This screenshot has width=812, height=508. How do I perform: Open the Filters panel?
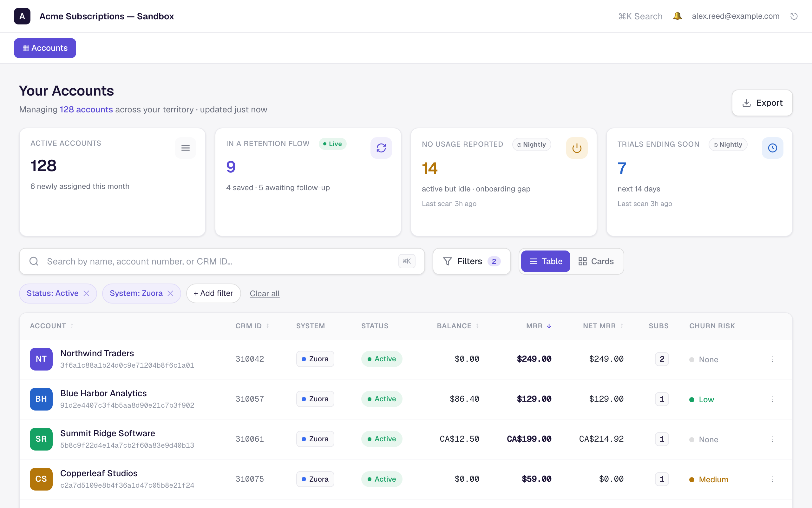tap(472, 261)
